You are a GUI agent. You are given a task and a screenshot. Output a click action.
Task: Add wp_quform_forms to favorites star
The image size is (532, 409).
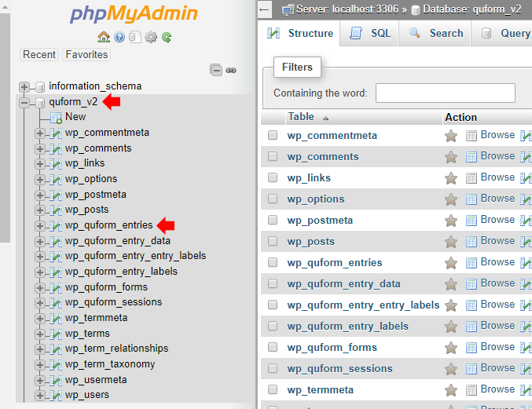(x=451, y=348)
